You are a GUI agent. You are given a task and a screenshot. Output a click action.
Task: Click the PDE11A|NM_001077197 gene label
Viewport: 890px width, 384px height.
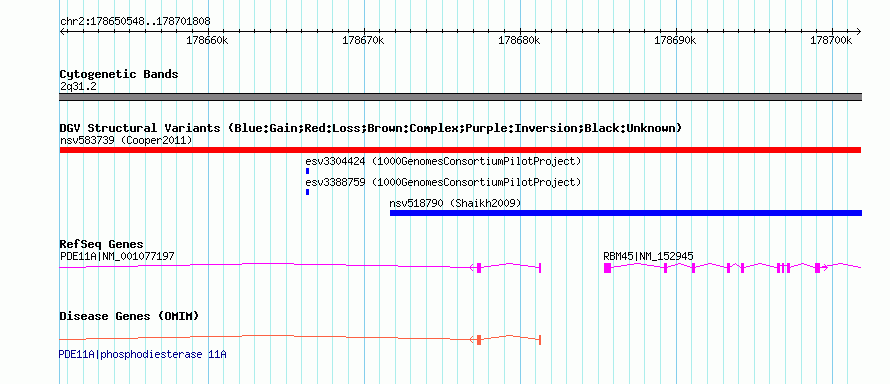(117, 256)
